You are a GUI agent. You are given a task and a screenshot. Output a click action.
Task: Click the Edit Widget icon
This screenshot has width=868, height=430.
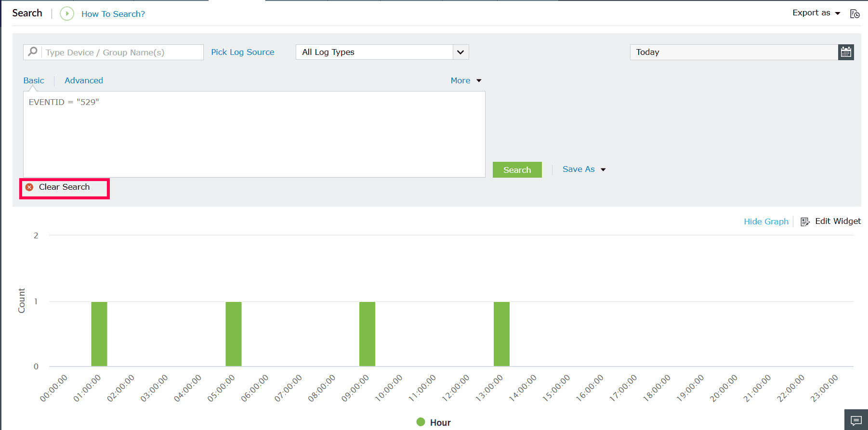[805, 222]
